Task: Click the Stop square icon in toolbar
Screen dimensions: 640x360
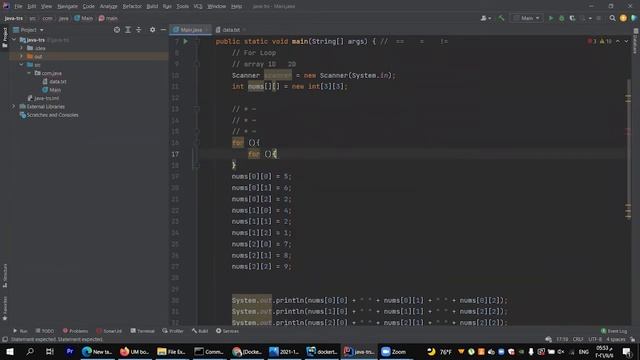Action: click(599, 18)
